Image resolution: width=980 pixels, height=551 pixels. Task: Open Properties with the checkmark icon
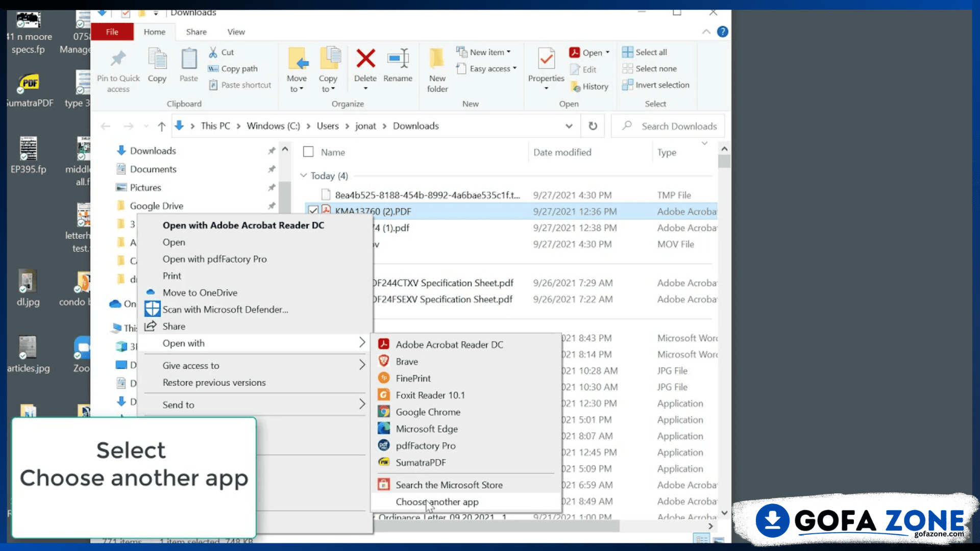[x=546, y=59]
